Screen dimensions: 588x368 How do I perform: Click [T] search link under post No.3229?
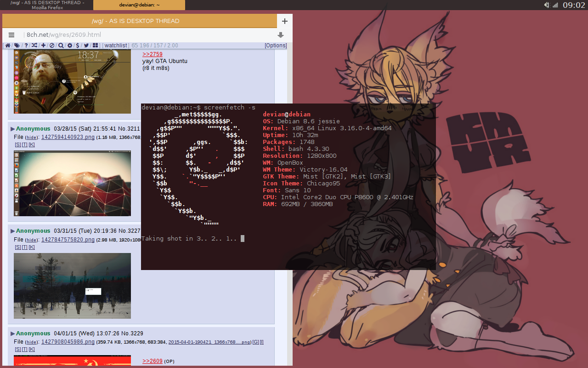tap(25, 350)
